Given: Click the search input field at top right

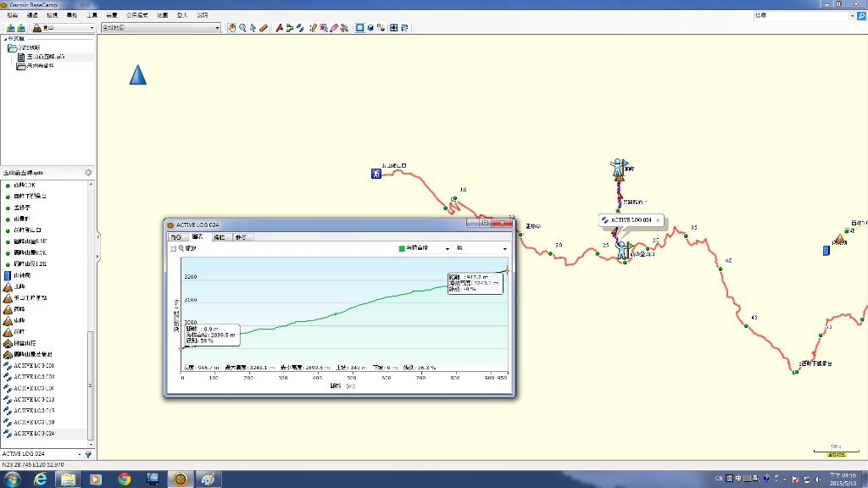Looking at the screenshot, I should pos(801,16).
